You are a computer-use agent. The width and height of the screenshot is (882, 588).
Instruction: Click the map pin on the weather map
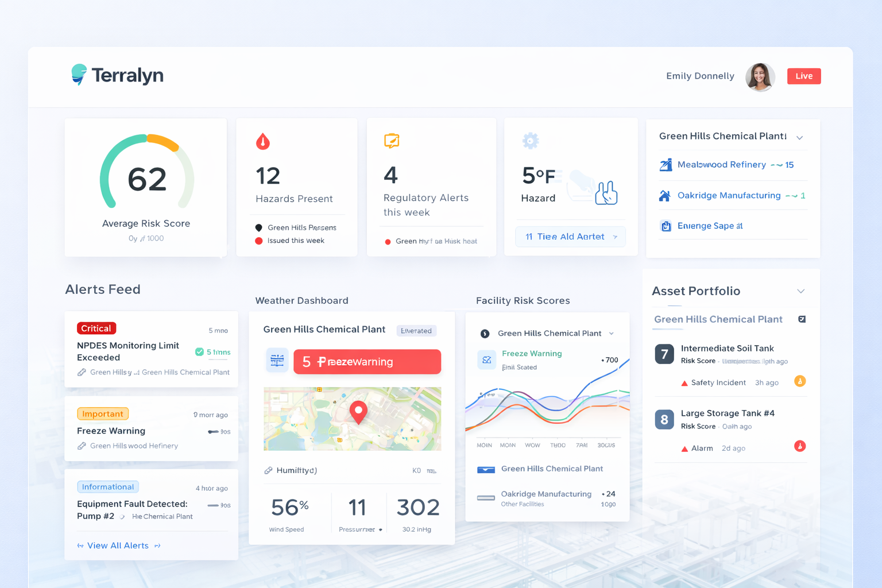[359, 411]
